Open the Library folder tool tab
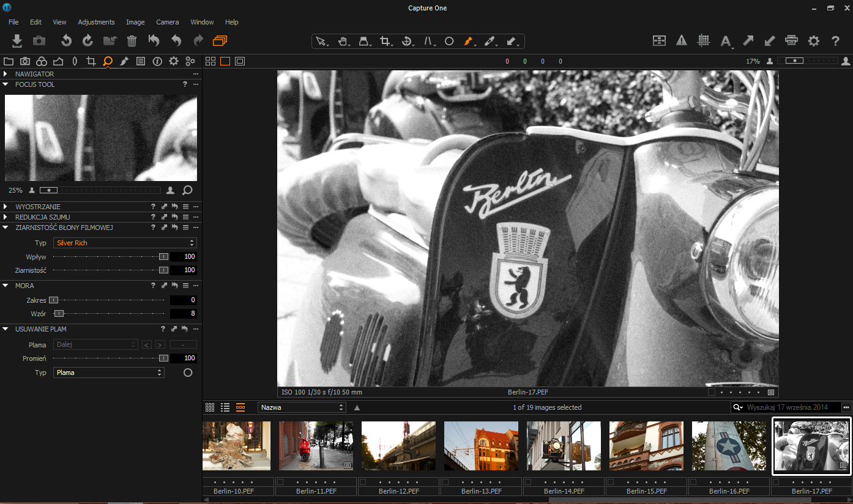The width and height of the screenshot is (853, 504). (x=9, y=61)
